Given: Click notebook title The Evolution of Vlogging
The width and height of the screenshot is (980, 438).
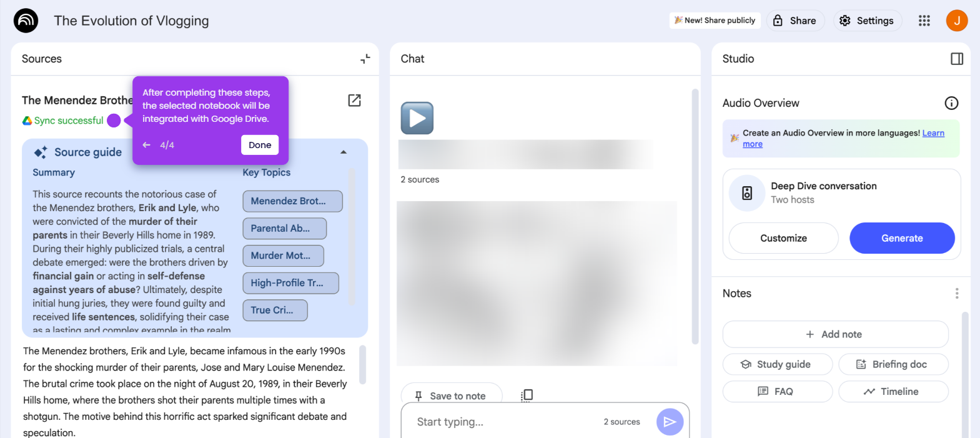Looking at the screenshot, I should [x=131, y=21].
